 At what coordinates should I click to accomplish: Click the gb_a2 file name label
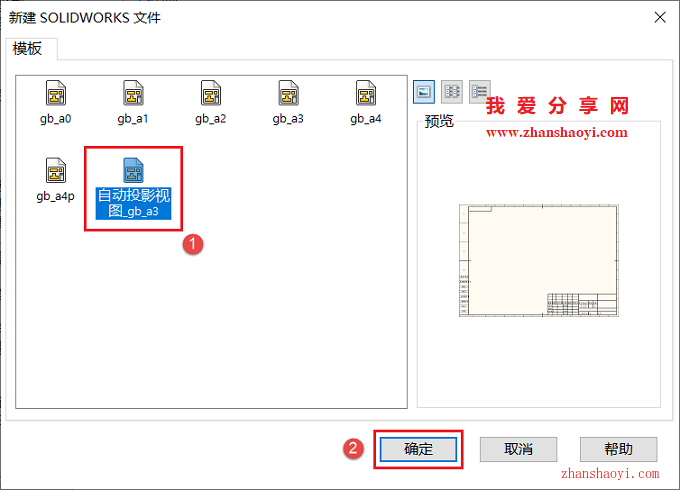210,119
